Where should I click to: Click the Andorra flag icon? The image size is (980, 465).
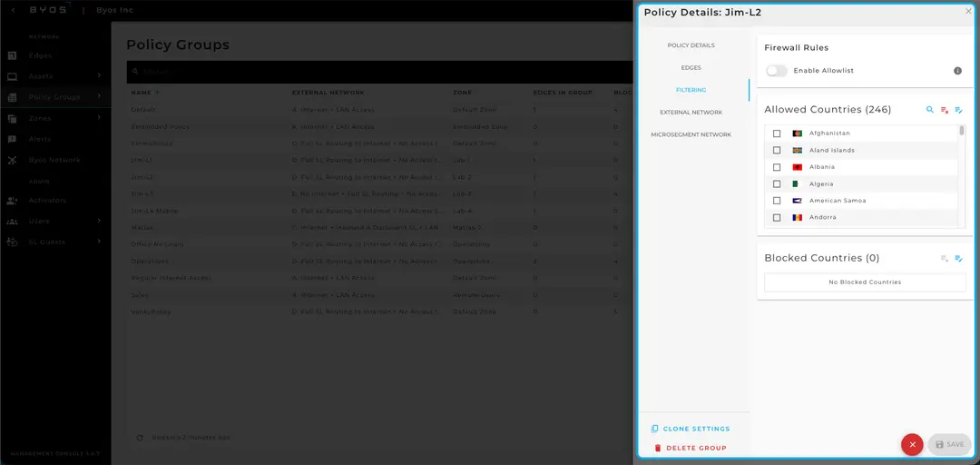pyautogui.click(x=797, y=218)
